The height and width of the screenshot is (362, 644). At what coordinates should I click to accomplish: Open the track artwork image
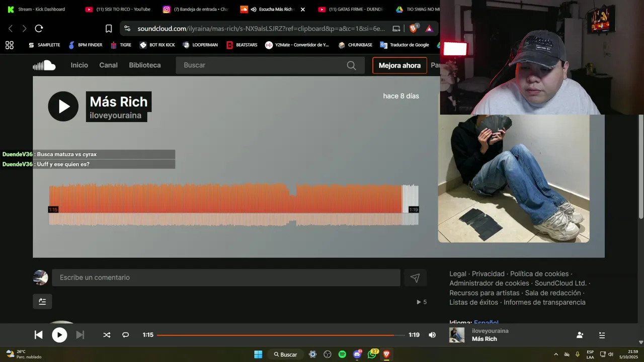click(514, 178)
